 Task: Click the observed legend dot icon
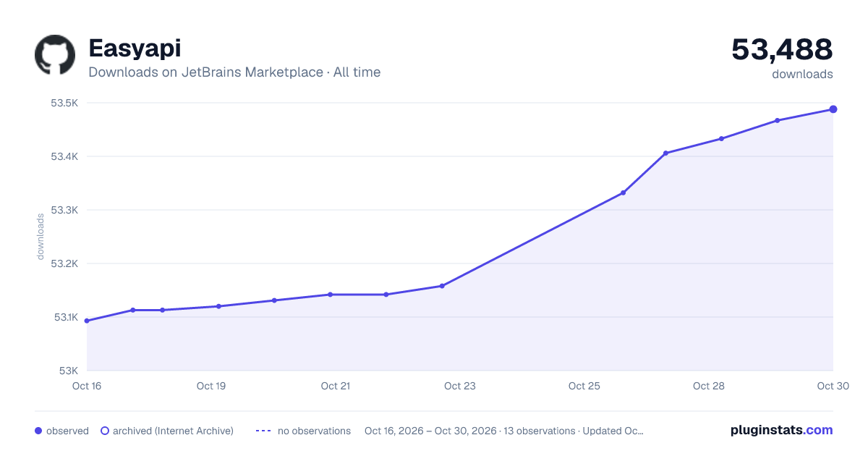(38, 431)
